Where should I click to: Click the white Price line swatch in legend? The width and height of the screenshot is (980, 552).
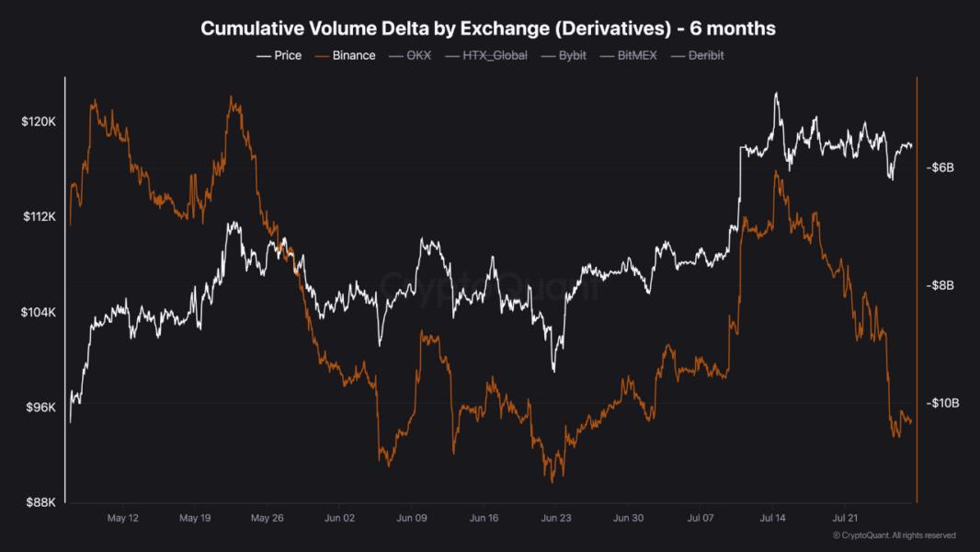(263, 55)
